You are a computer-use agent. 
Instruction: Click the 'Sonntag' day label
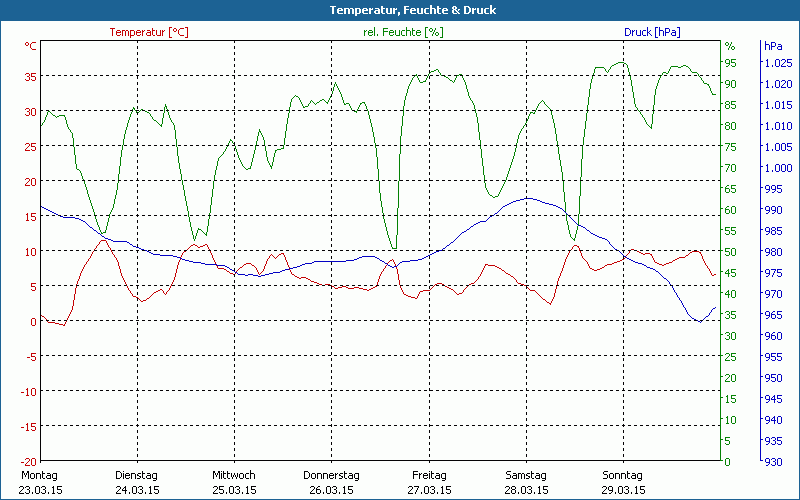(622, 476)
